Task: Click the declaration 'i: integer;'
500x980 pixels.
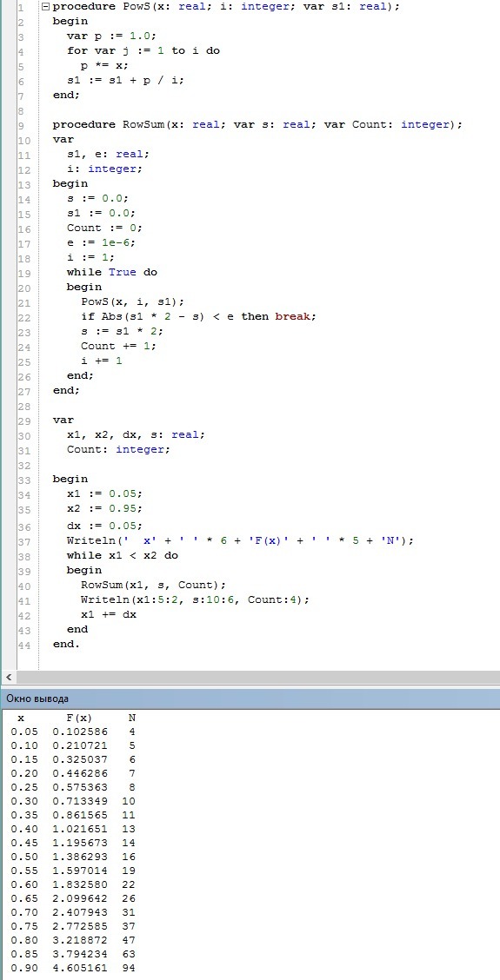Action: click(105, 169)
